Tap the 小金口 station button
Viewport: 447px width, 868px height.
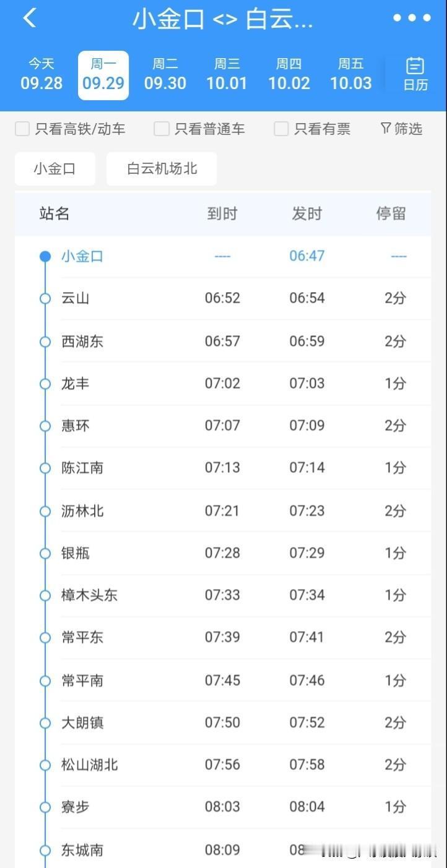click(55, 169)
